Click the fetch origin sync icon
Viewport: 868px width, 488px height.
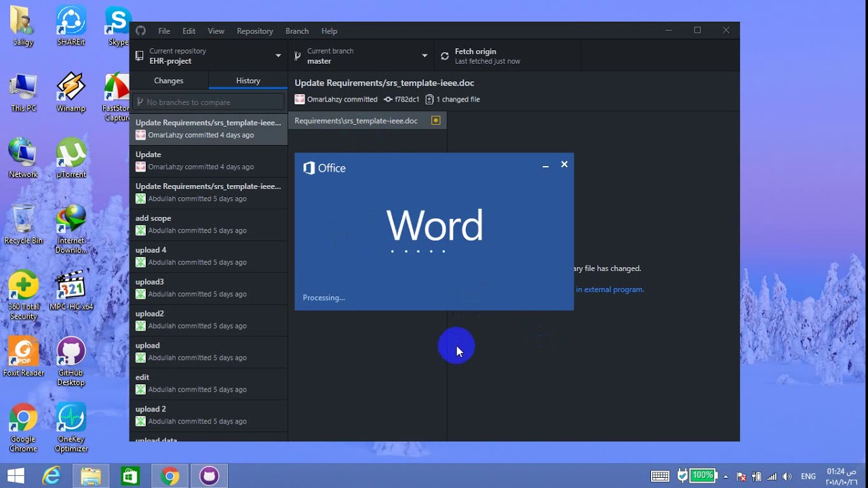tap(445, 56)
